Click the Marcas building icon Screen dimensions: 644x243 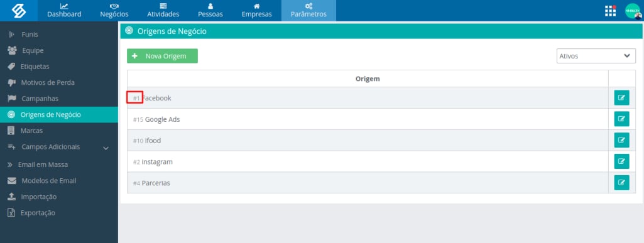11,131
